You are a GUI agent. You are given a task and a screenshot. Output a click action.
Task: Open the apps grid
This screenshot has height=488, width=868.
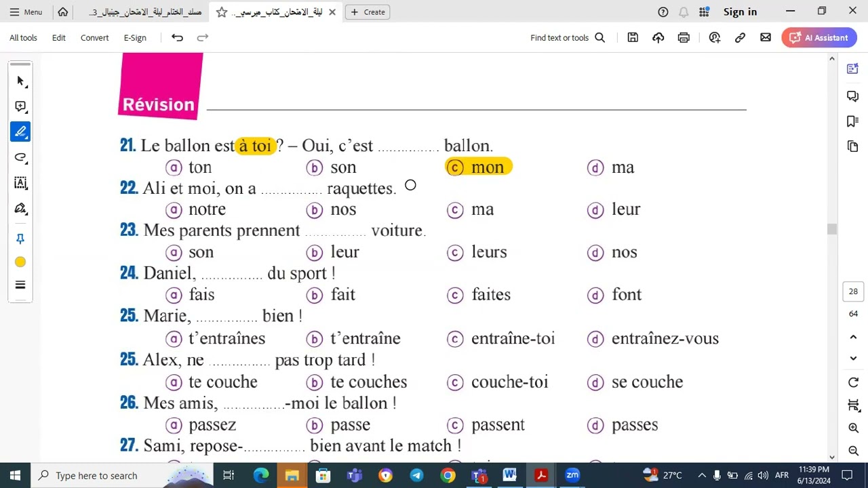pyautogui.click(x=704, y=12)
